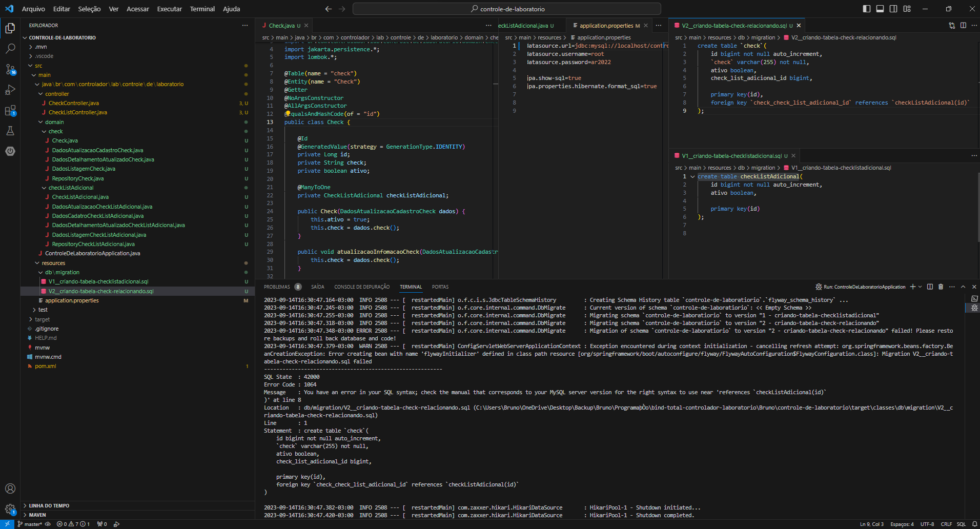Viewport: 980px width, 529px height.
Task: Open Source Control view with 16 changes
Action: coord(10,69)
